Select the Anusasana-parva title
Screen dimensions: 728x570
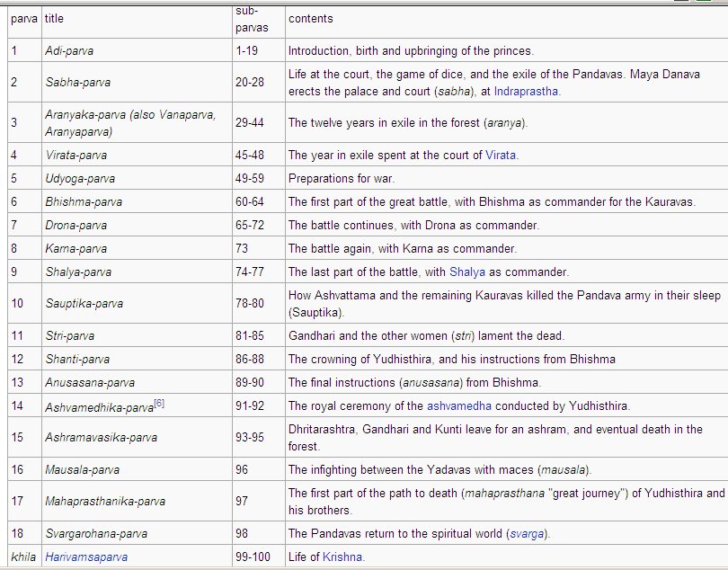(90, 382)
